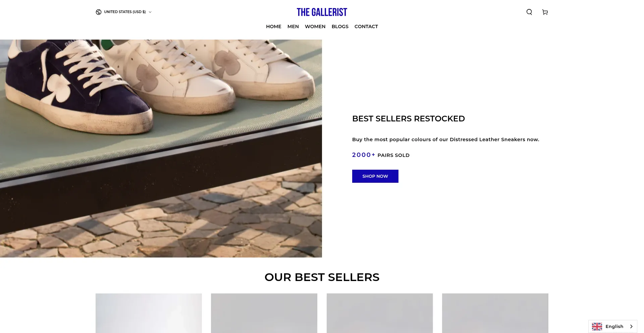Screen dimensions: 644x333
Task: Open the fourth best seller product thumbnail
Action: point(495,313)
